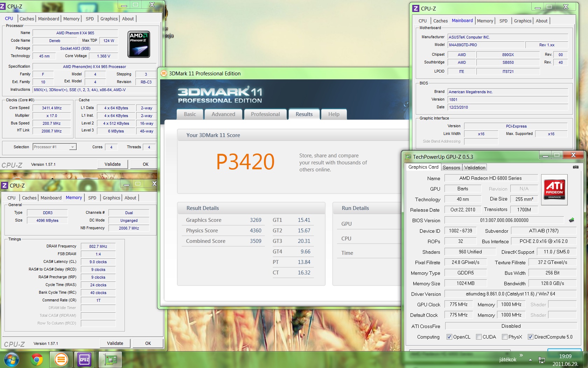Toggle the DirectCompute 5.0 checkbox
Viewport: 588px width, 368px height.
coord(530,337)
